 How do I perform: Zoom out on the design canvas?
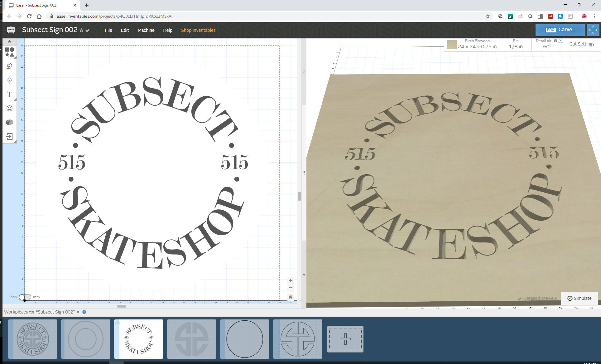291,288
